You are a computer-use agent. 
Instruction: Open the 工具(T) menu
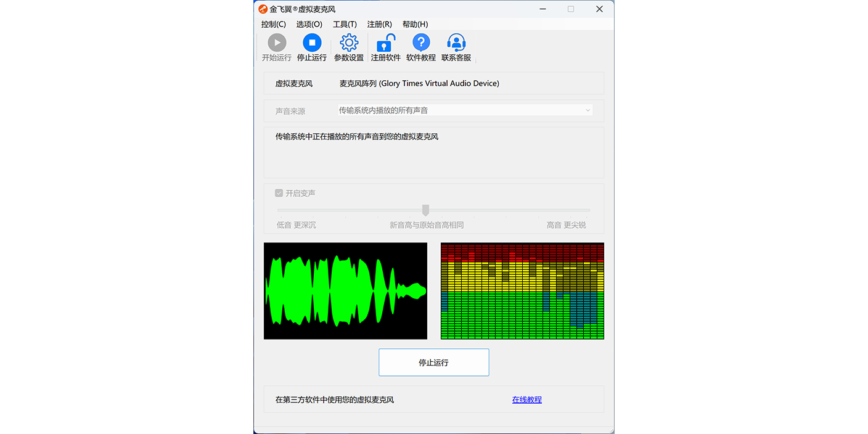pyautogui.click(x=345, y=24)
